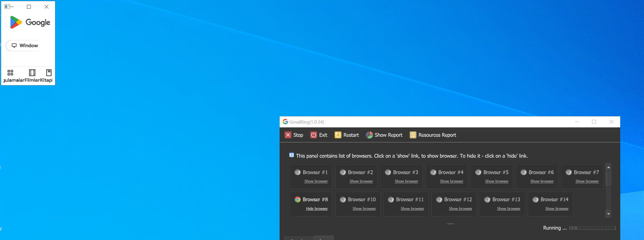Click the red Exit power icon
Image resolution: width=644 pixels, height=240 pixels.
(x=314, y=135)
